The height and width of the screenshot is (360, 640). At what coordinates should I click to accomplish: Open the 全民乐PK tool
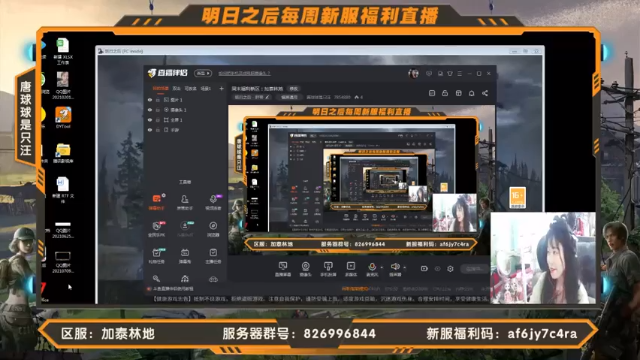pos(157,229)
